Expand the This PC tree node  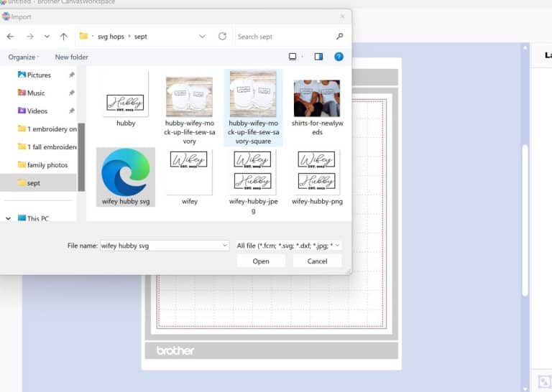click(x=9, y=218)
